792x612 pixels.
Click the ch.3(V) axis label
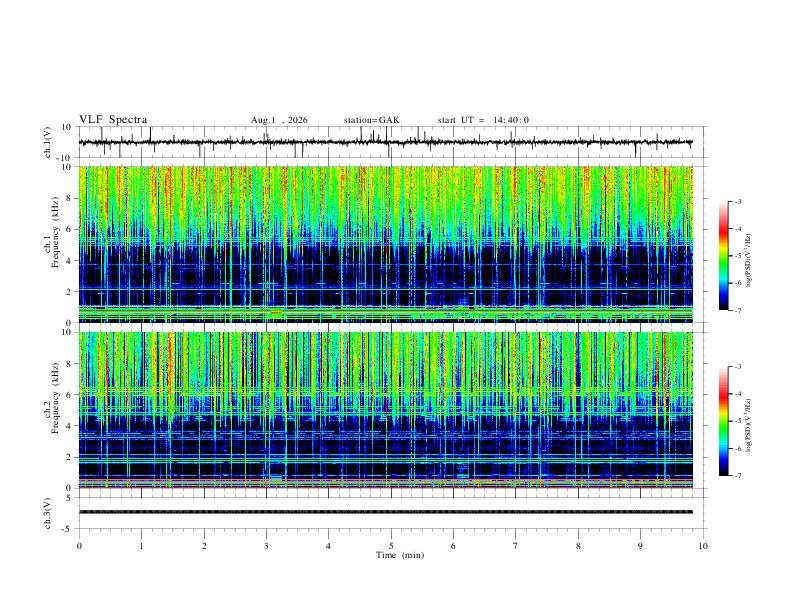[x=48, y=513]
